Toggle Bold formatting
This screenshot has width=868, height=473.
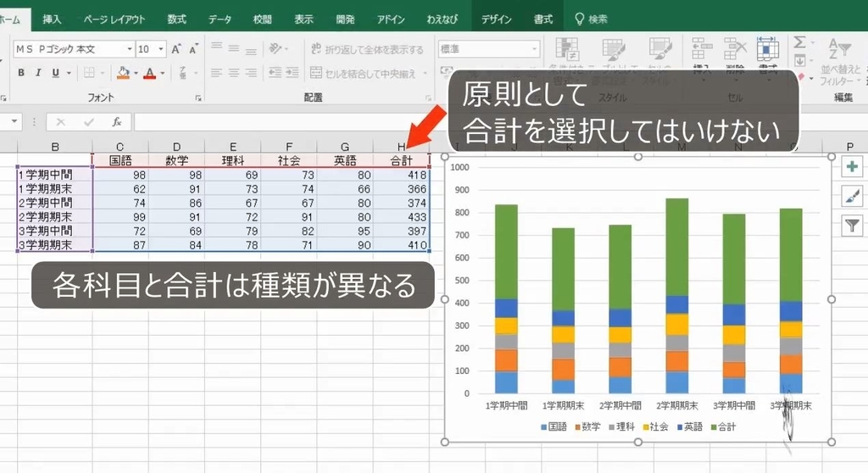(x=21, y=73)
